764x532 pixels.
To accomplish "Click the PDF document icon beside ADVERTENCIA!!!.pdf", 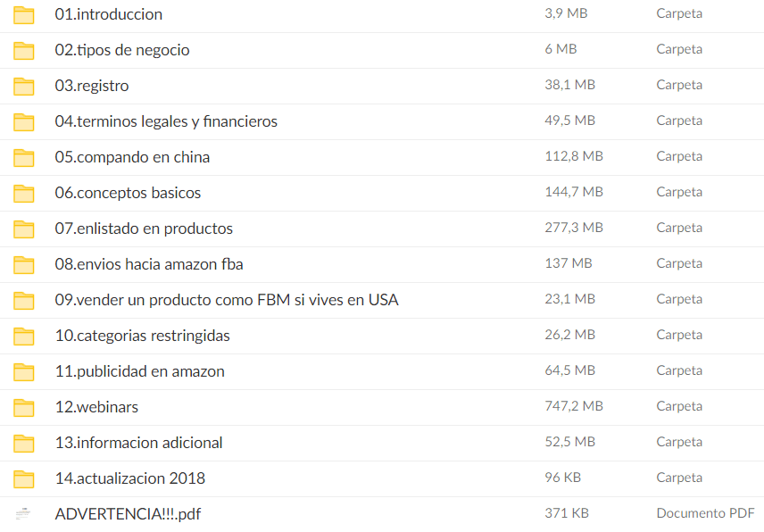I will click(x=23, y=514).
